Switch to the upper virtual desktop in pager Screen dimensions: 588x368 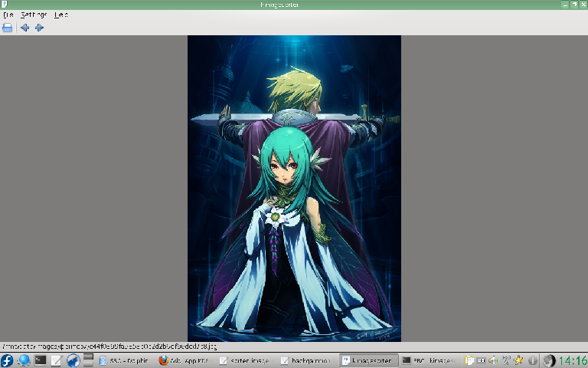click(x=88, y=356)
